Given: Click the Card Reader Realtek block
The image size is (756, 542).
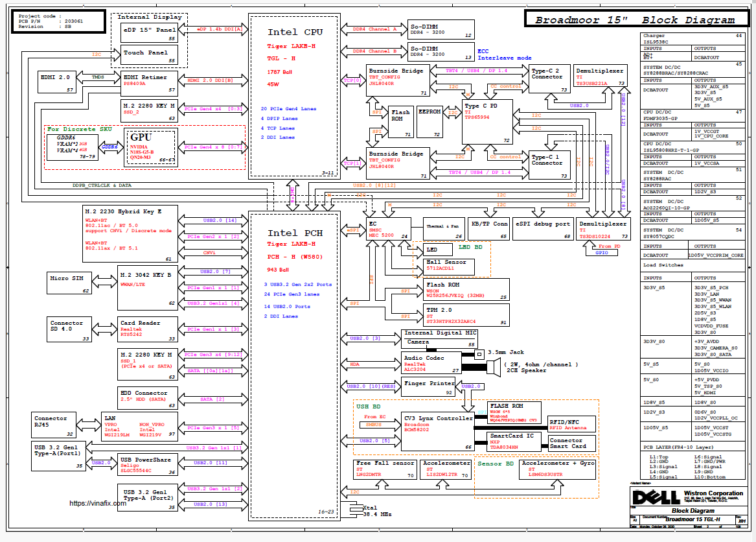Looking at the screenshot, I should (148, 329).
